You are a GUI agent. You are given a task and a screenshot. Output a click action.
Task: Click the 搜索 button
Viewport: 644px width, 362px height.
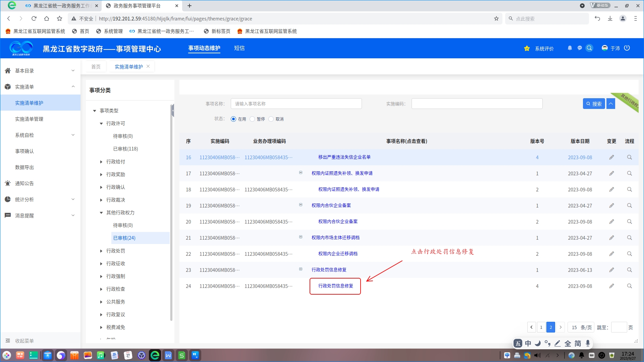pos(594,104)
